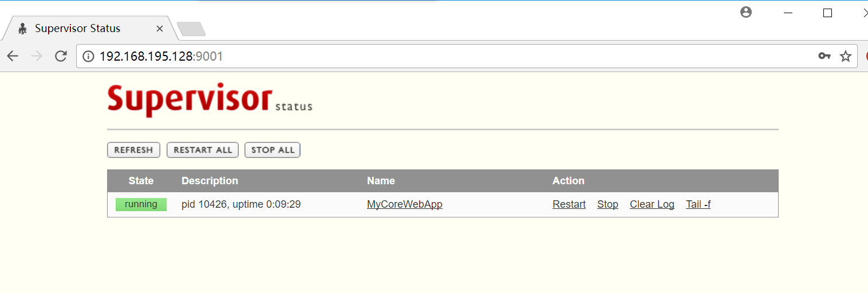Screen dimensions: 868x293
Task: Open a new browser tab
Action: [191, 29]
